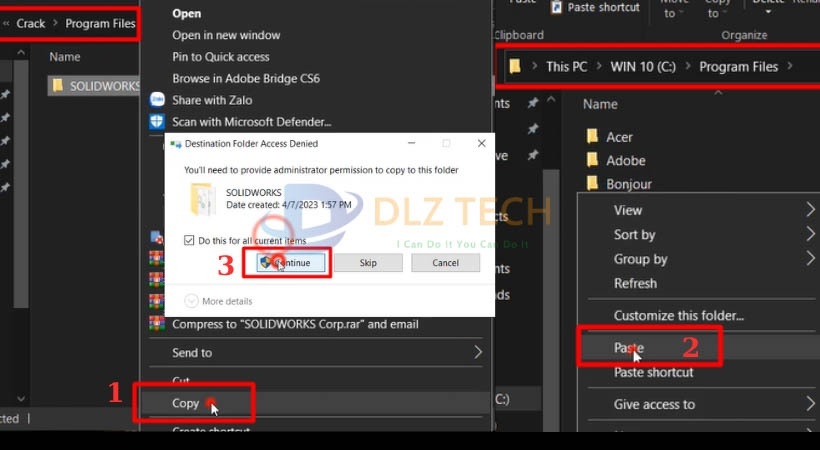Click the chevron between WIN 10 and Program Files

coord(688,66)
